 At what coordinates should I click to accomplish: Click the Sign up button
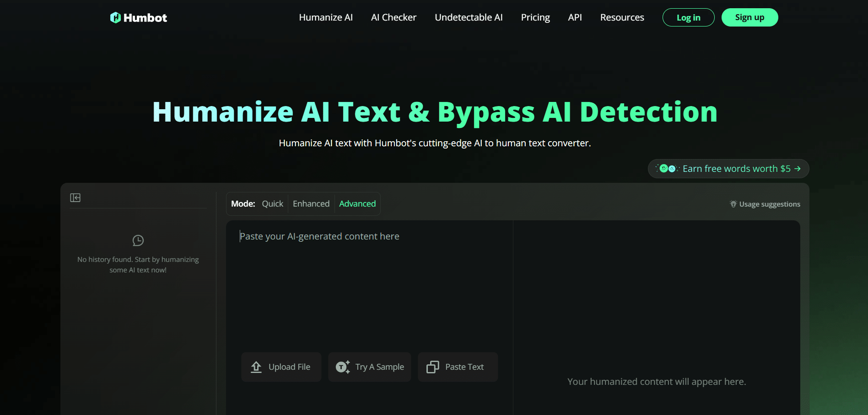tap(749, 17)
